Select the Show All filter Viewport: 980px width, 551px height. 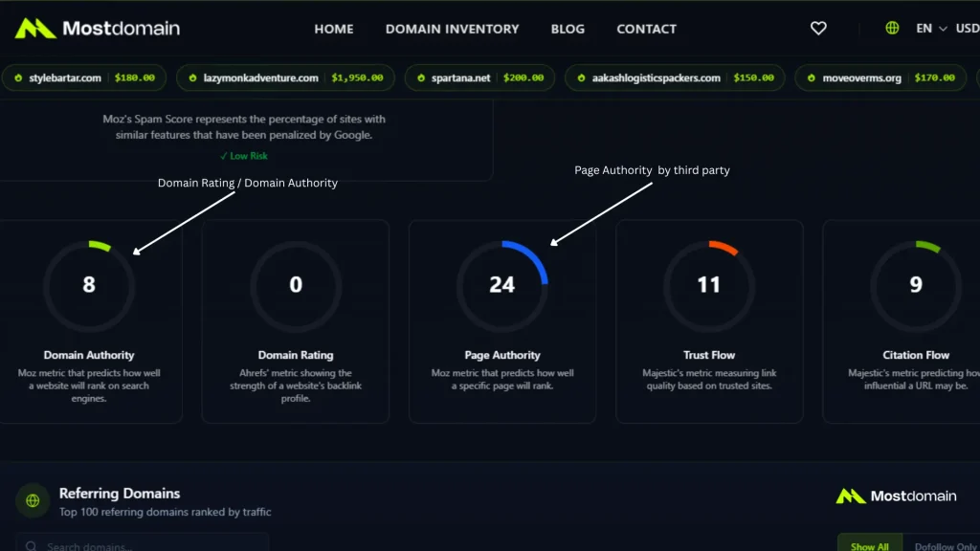click(x=869, y=542)
